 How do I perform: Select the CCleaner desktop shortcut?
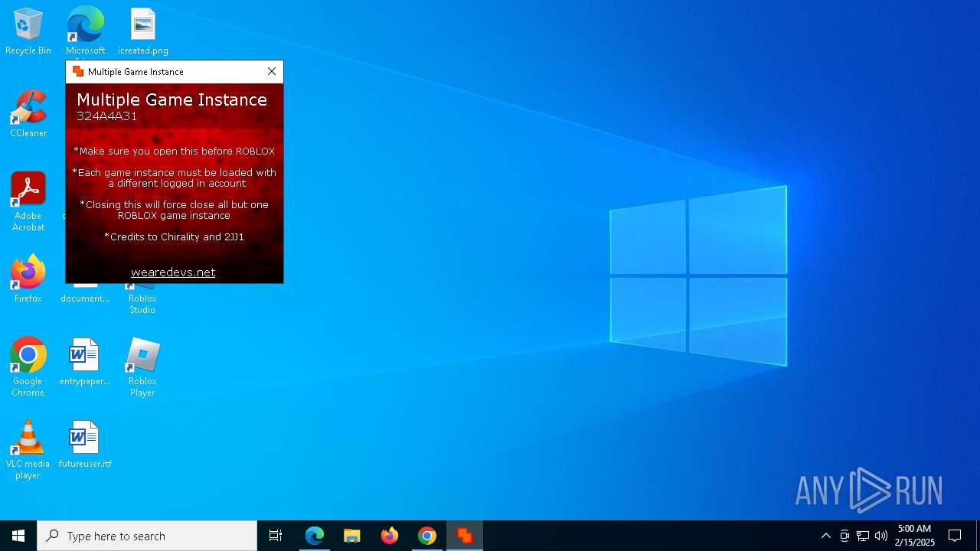pos(28,115)
